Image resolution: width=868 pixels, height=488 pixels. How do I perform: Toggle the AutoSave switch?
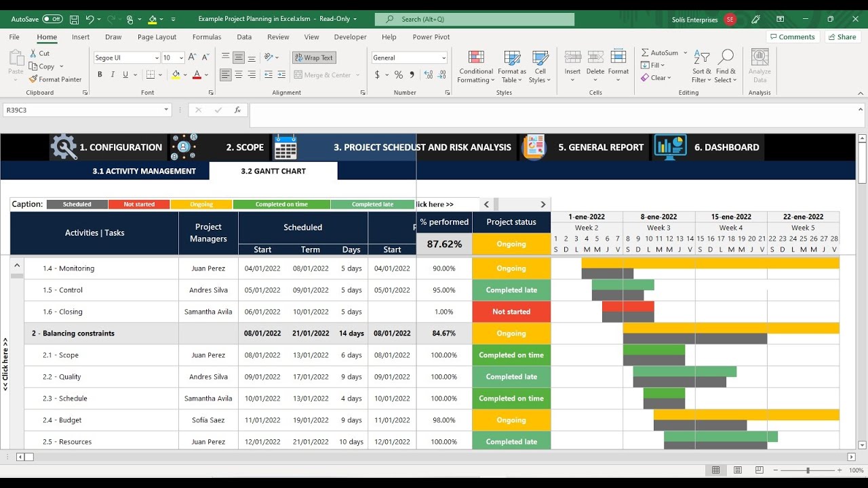(52, 20)
